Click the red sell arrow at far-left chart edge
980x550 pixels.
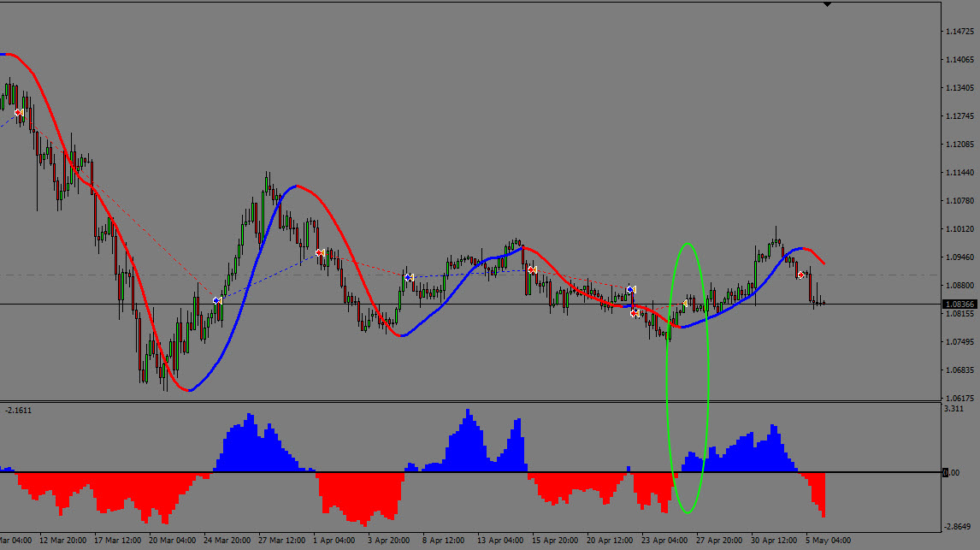pos(19,112)
